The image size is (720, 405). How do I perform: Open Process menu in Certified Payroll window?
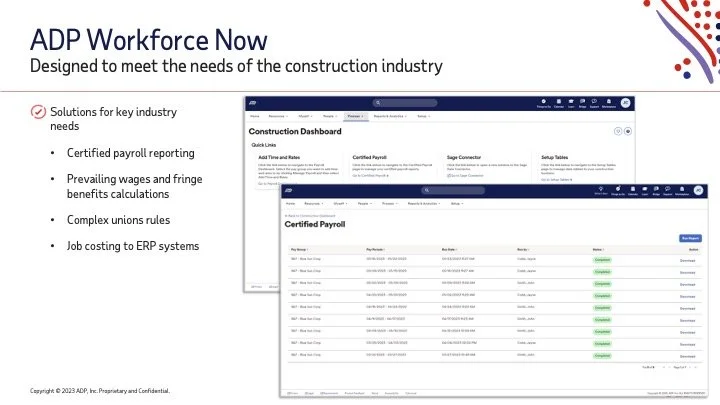click(390, 203)
